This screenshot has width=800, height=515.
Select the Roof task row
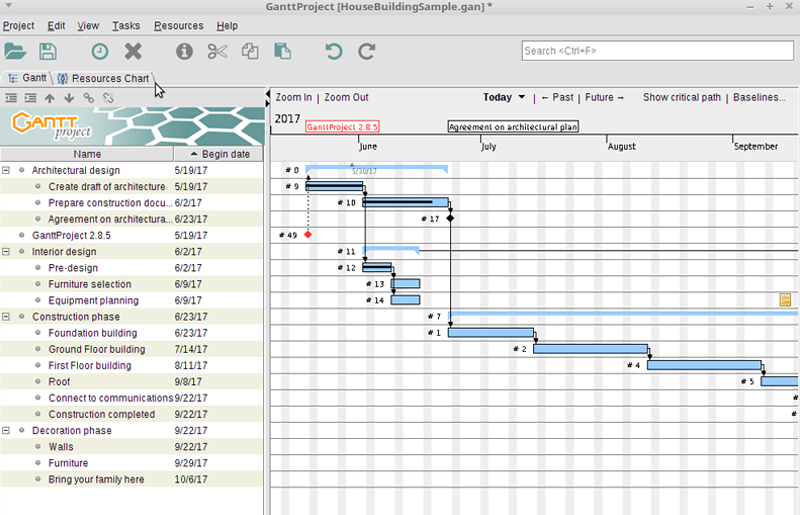click(132, 382)
